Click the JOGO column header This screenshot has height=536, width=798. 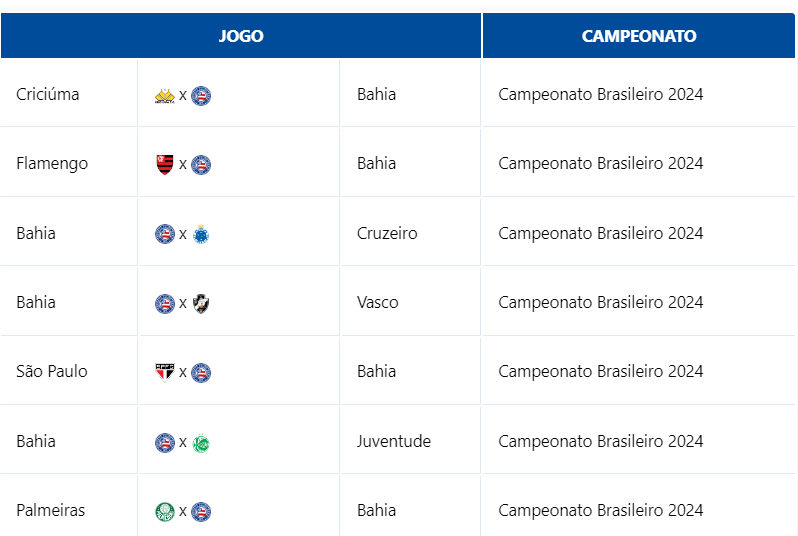(241, 36)
